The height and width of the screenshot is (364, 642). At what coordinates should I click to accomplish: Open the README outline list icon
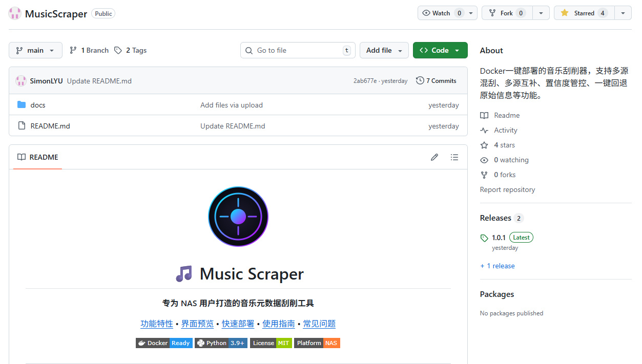[454, 157]
